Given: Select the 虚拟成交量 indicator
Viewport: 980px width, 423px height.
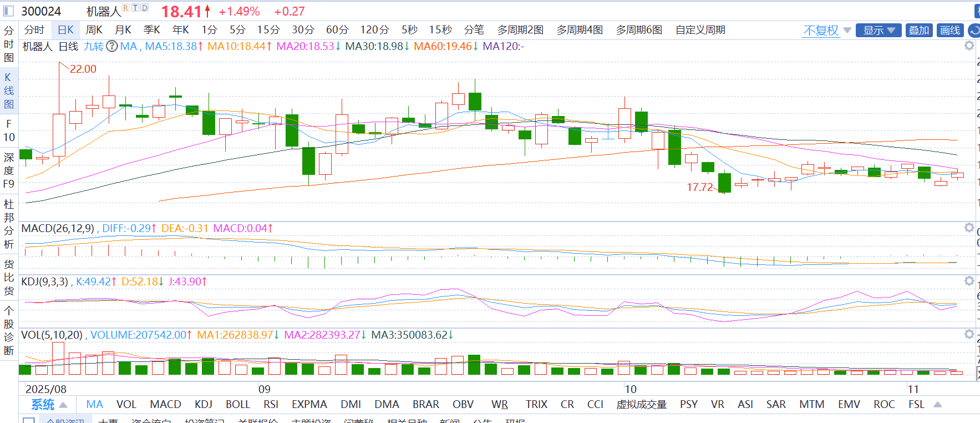Looking at the screenshot, I should click(642, 405).
